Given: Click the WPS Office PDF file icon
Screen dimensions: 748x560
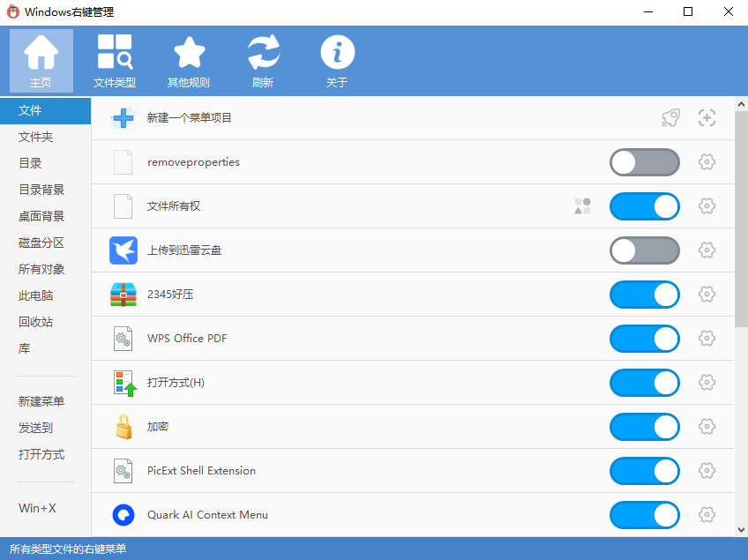Looking at the screenshot, I should pos(123,339).
